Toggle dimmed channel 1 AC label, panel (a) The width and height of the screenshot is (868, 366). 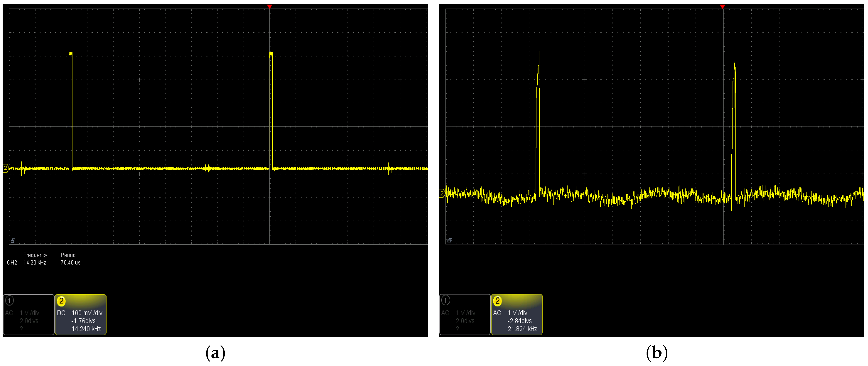[9, 313]
